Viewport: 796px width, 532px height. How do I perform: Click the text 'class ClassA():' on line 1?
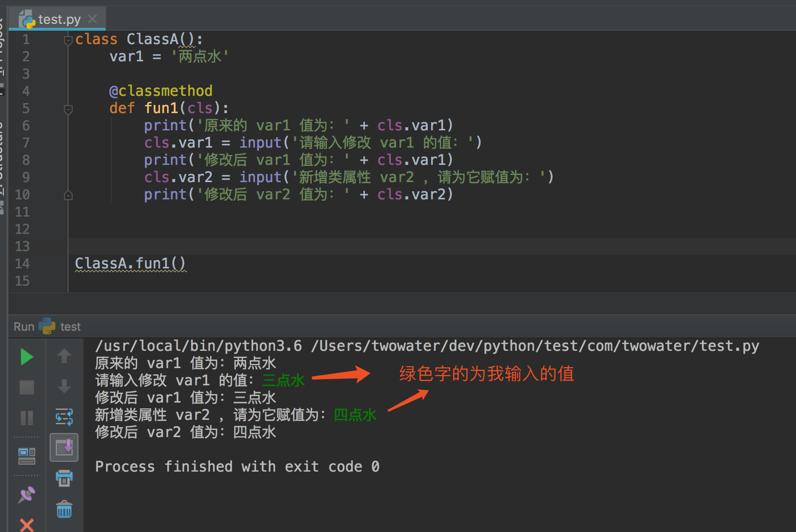tap(139, 39)
